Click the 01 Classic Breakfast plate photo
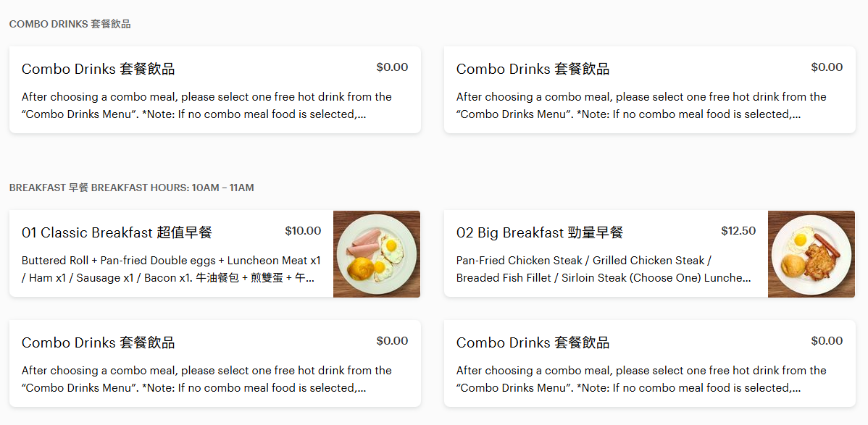 [x=377, y=254]
